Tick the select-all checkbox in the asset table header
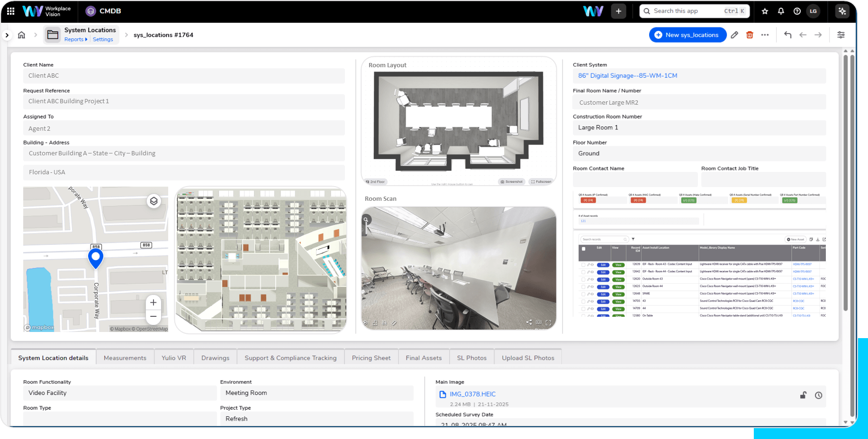The width and height of the screenshot is (868, 439). coord(583,249)
